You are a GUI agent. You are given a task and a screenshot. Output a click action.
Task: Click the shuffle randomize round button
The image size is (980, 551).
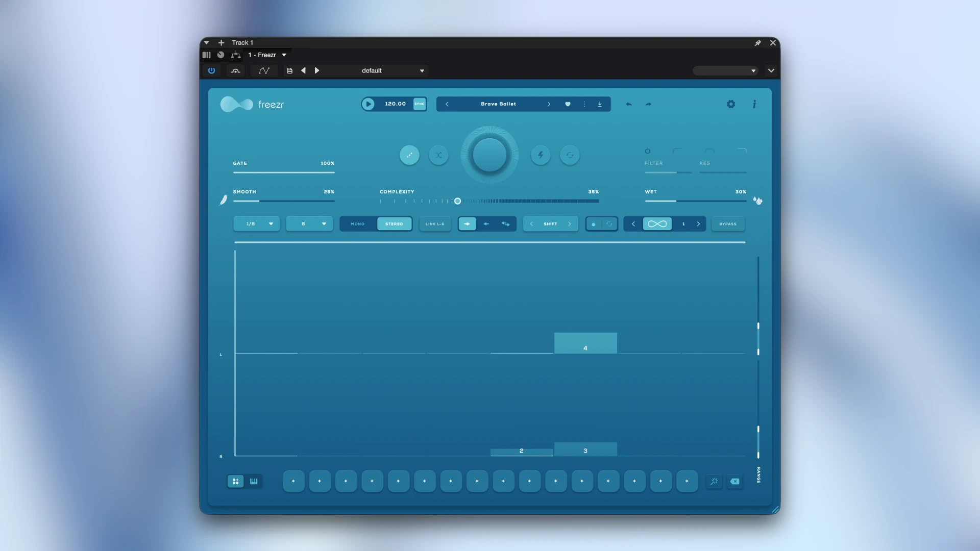[438, 155]
